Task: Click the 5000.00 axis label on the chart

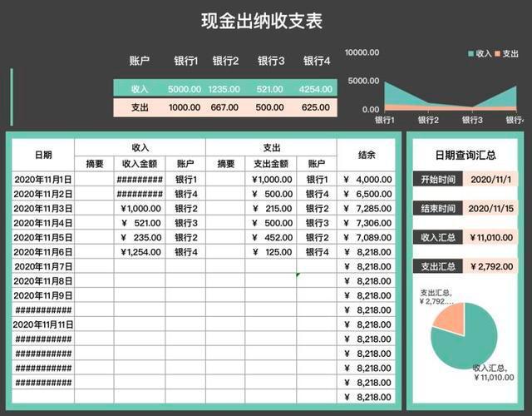Action: tap(363, 81)
